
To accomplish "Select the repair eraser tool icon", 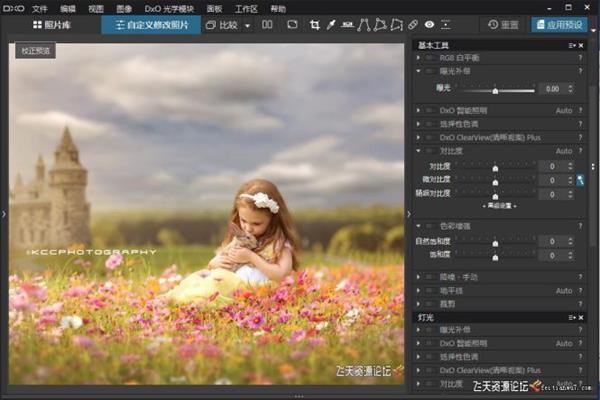I will click(413, 24).
